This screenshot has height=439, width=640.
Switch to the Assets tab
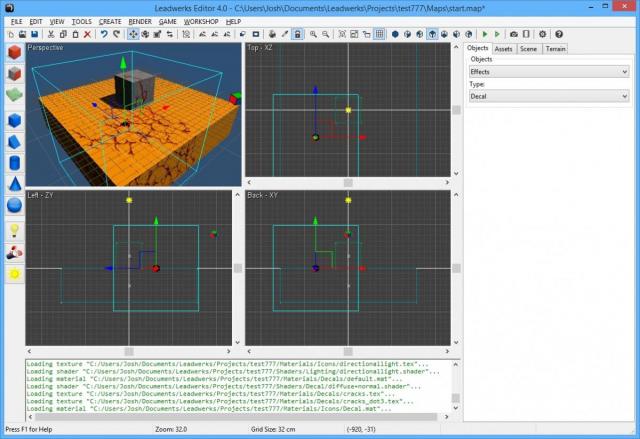[x=503, y=48]
